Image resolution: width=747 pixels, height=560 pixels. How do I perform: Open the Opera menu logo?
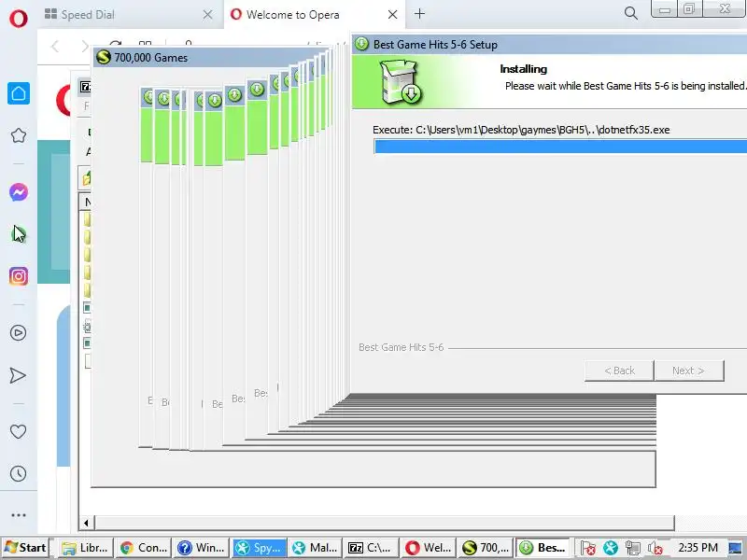(x=18, y=18)
